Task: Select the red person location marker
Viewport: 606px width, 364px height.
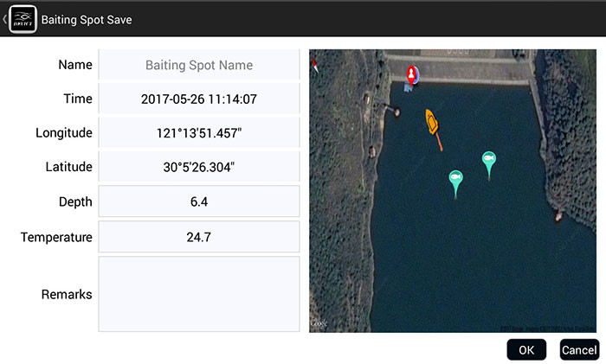Action: pyautogui.click(x=412, y=74)
